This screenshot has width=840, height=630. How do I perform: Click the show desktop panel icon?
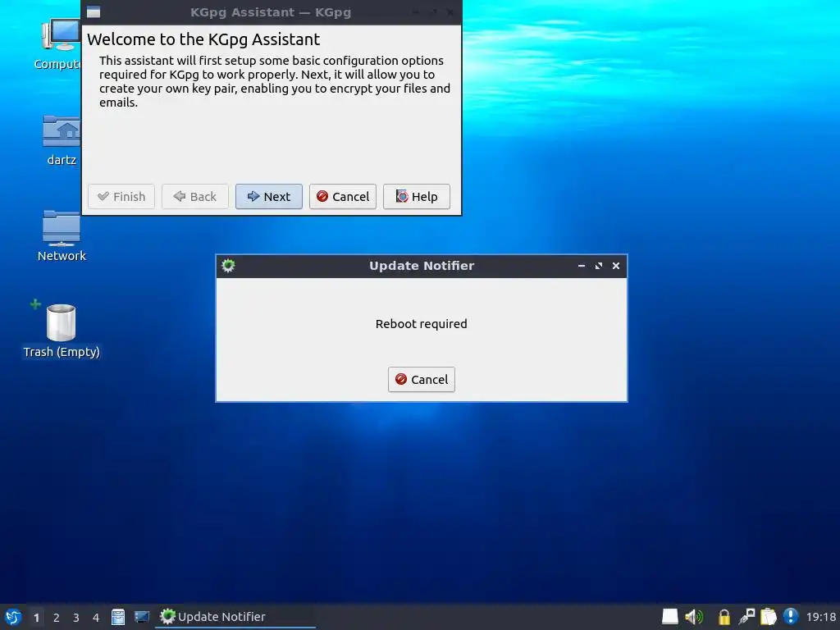[x=141, y=617]
